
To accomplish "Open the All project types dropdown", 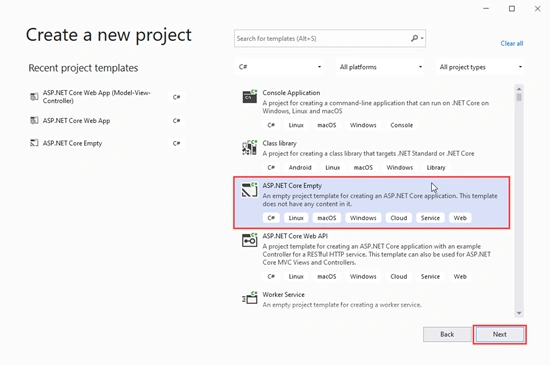I will click(x=480, y=67).
